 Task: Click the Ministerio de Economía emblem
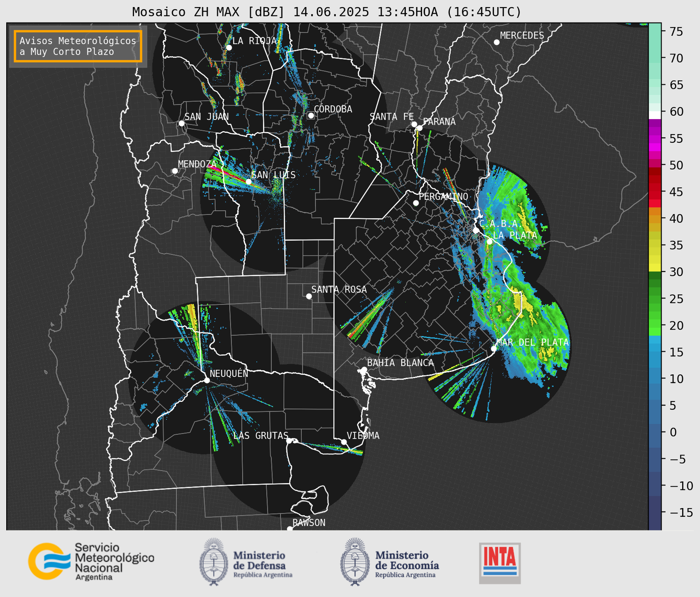point(355,562)
